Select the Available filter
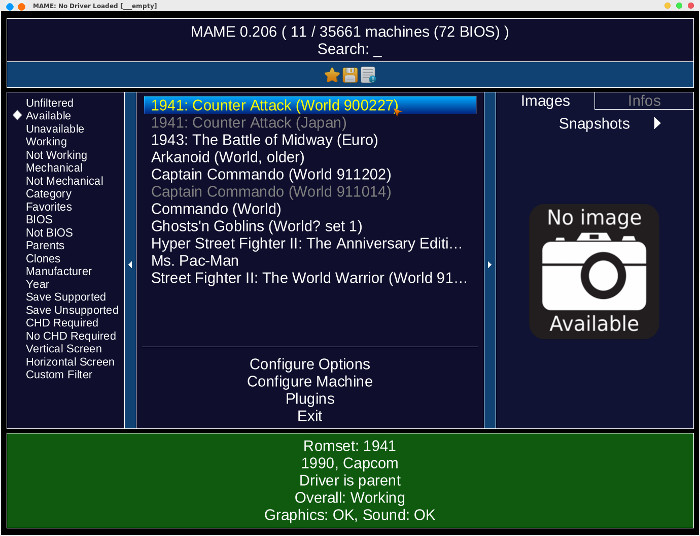The width and height of the screenshot is (700, 536). pyautogui.click(x=48, y=116)
